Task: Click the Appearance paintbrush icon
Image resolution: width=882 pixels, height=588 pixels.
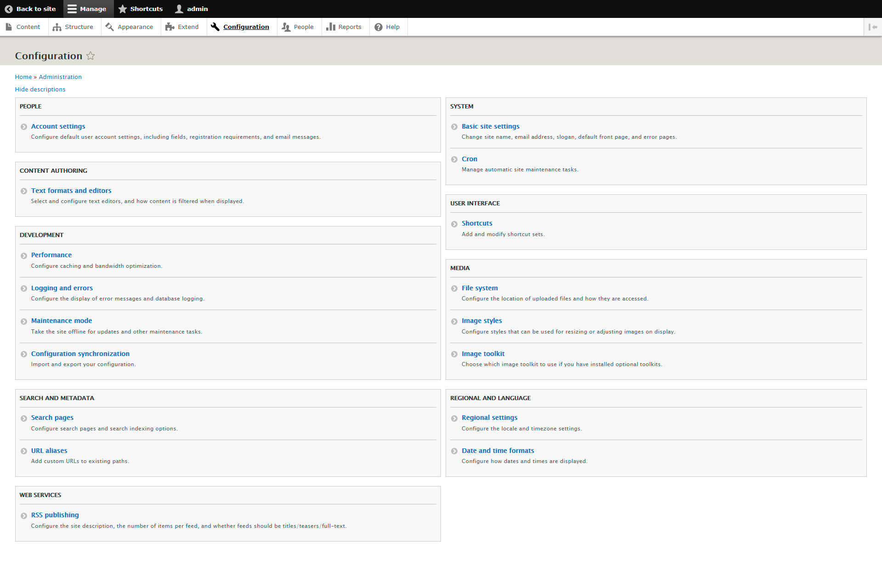Action: 109,27
